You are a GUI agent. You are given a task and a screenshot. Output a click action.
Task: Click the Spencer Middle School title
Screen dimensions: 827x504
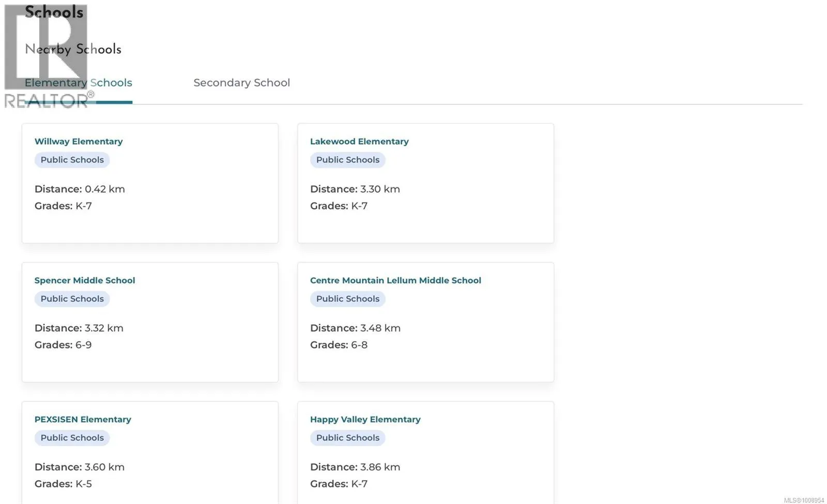[x=85, y=280]
